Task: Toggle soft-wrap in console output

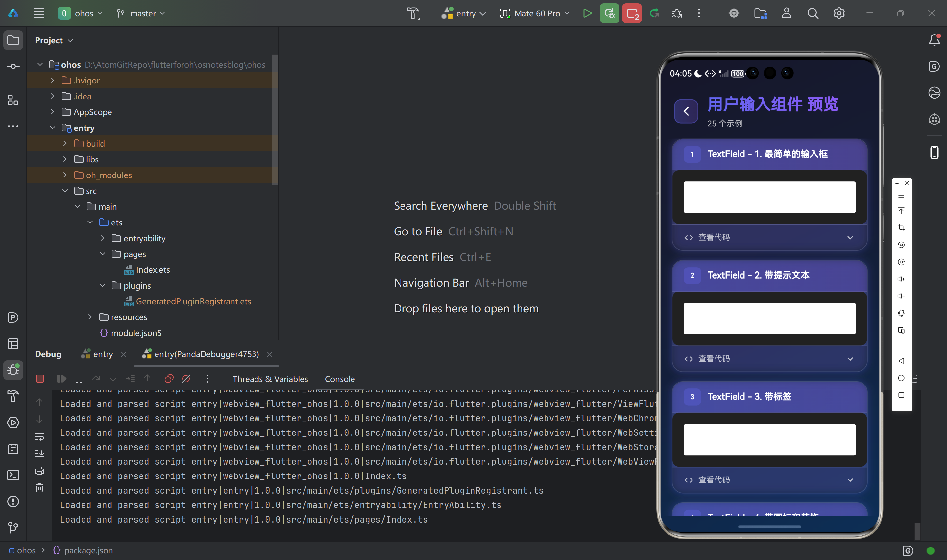Action: 40,437
